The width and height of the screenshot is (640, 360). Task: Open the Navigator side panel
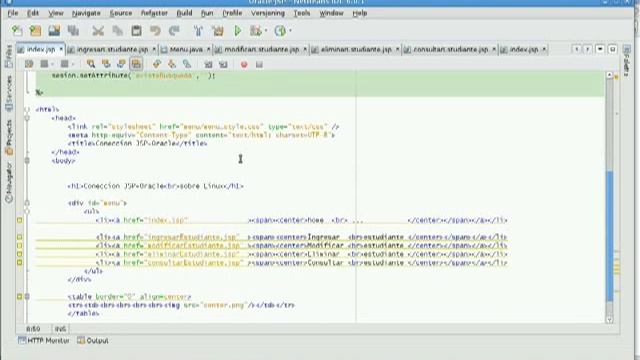pos(9,182)
